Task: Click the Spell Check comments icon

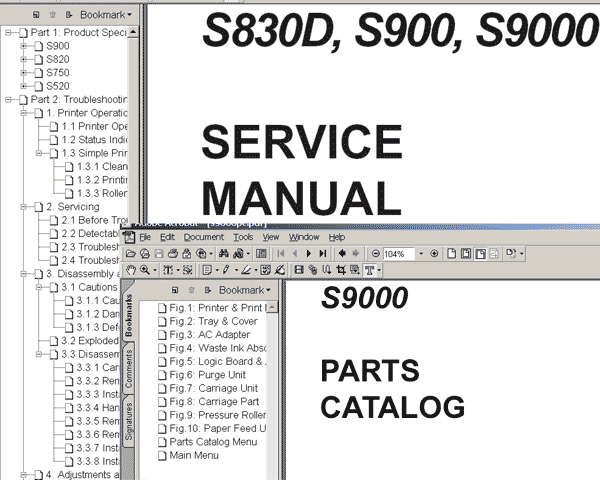Action: 265,270
